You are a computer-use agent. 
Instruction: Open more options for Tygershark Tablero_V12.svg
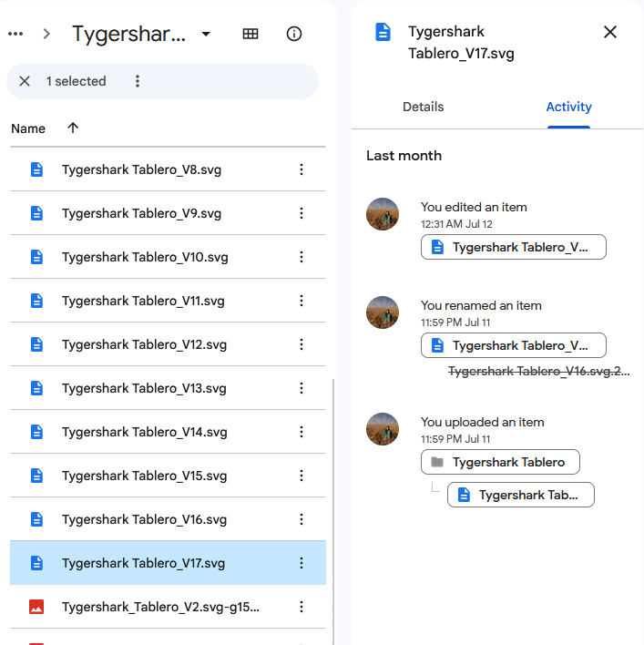coord(302,344)
